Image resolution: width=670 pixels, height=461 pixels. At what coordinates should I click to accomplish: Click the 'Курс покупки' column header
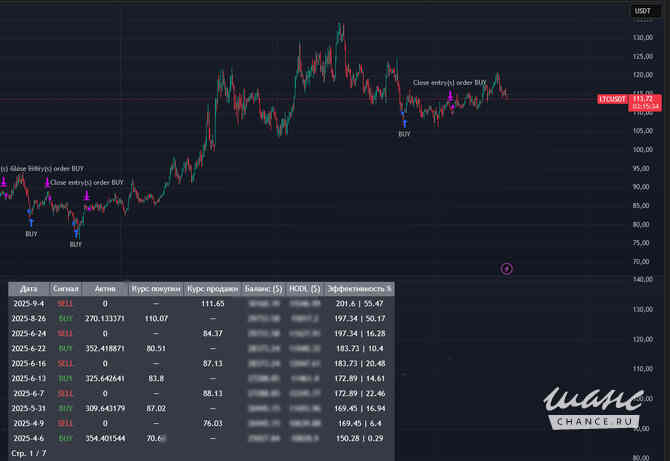155,288
